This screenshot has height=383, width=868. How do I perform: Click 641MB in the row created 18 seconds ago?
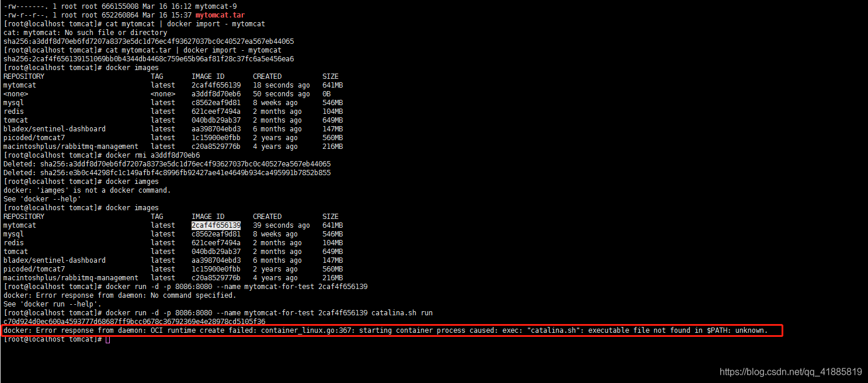click(x=332, y=85)
